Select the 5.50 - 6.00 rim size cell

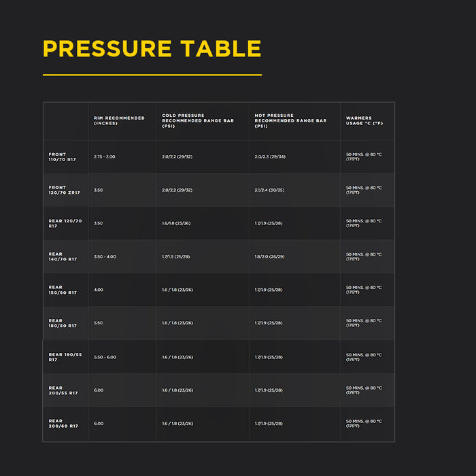point(105,357)
